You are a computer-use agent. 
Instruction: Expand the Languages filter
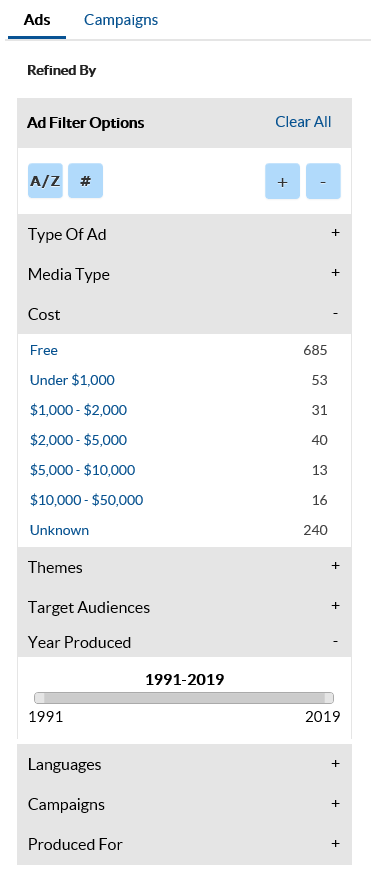(184, 764)
